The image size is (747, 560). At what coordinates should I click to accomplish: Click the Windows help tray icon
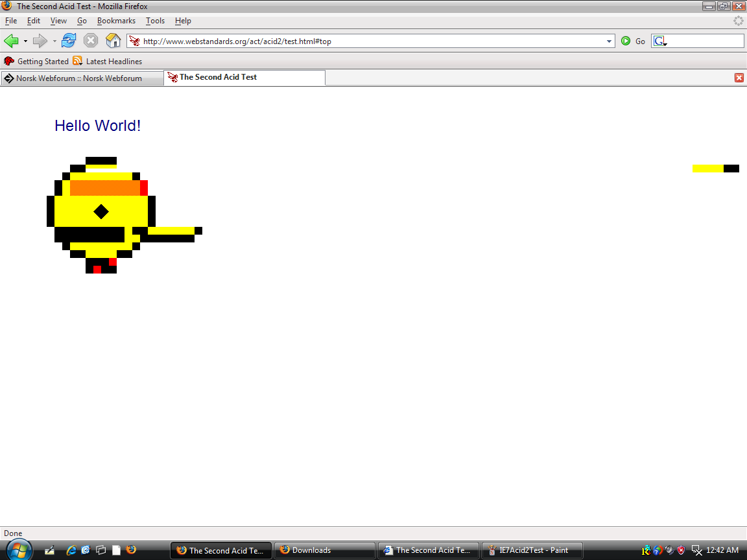[658, 550]
